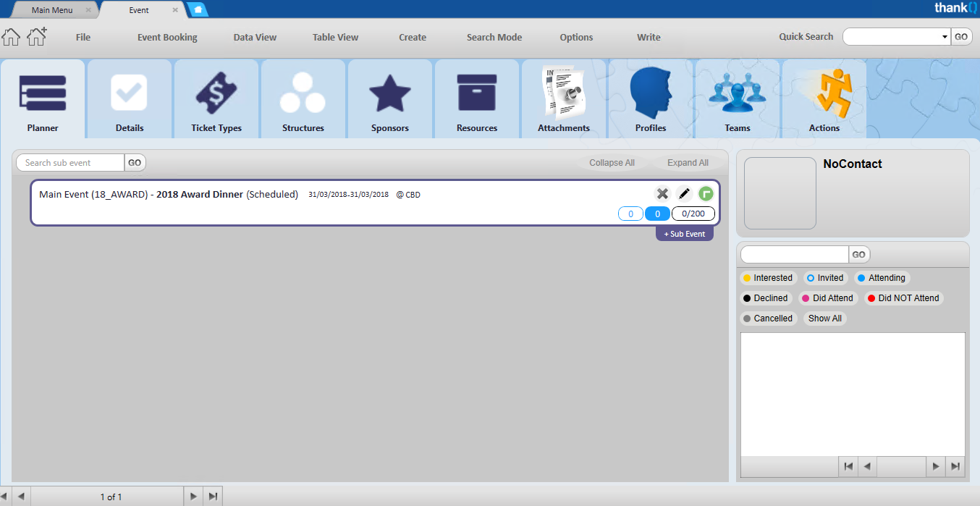
Task: Open the Event Booking menu
Action: [x=167, y=38]
